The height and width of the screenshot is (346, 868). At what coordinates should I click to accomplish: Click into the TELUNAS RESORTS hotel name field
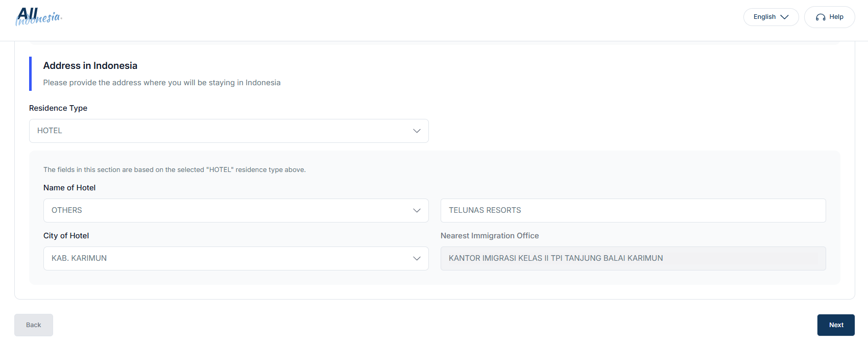click(633, 211)
